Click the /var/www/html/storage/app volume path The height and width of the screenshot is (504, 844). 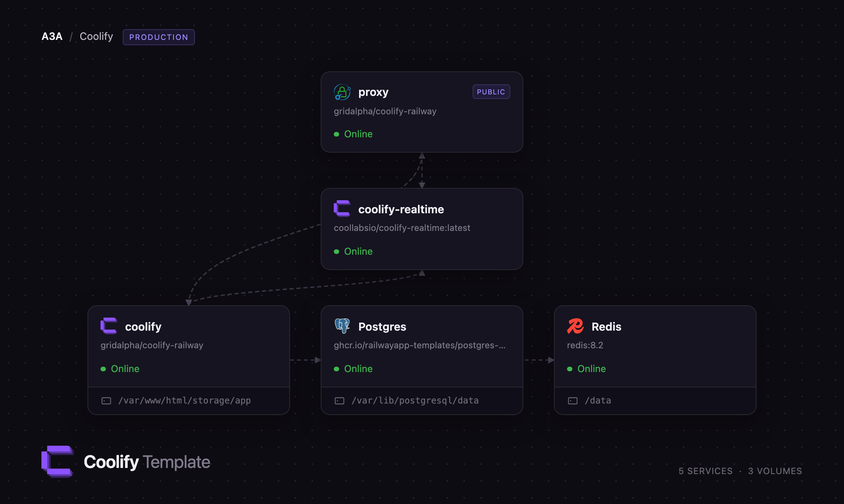coord(185,401)
